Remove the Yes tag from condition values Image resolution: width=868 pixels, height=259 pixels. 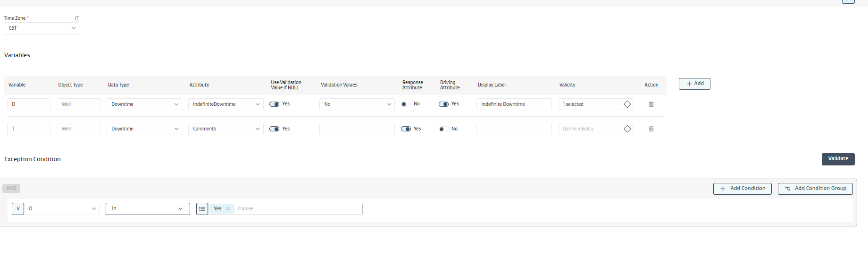[x=228, y=209]
